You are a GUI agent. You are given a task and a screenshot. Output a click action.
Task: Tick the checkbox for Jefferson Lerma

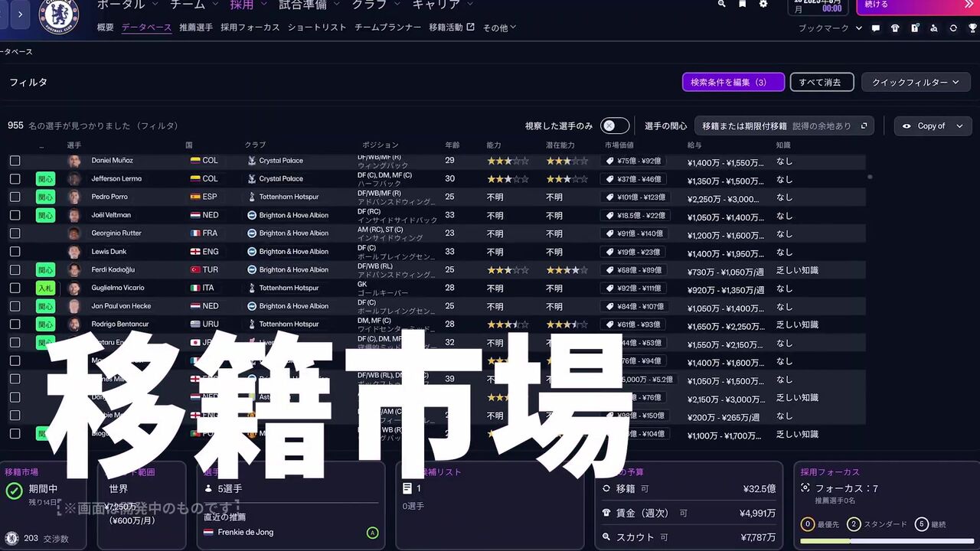click(x=15, y=179)
